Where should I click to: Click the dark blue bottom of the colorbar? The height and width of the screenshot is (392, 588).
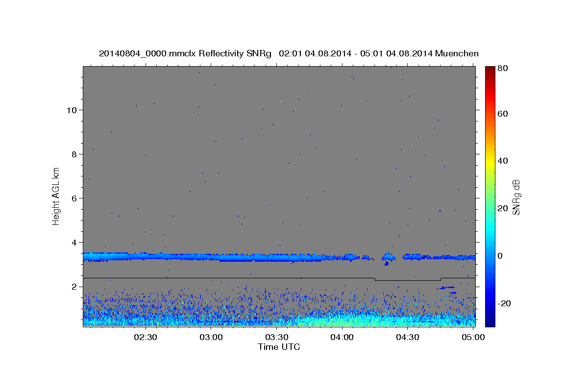pos(490,321)
